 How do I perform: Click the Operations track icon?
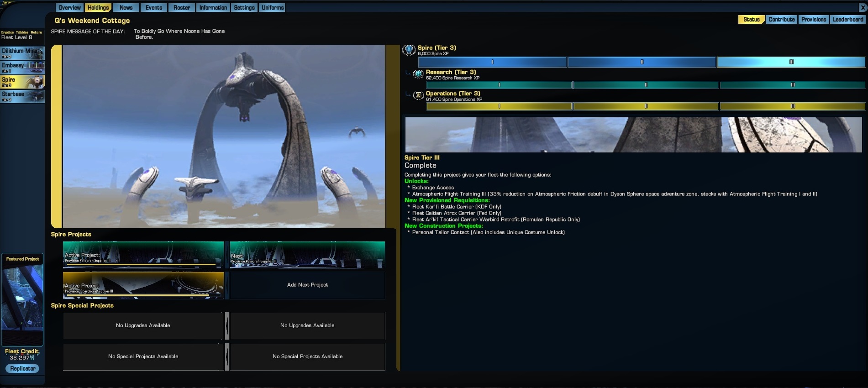(x=418, y=95)
